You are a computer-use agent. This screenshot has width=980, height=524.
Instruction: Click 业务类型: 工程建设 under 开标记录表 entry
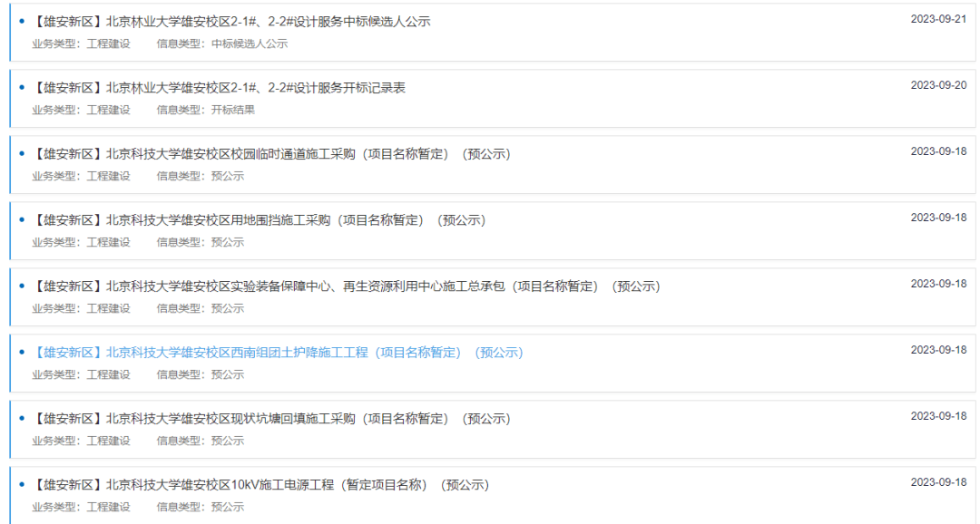point(82,110)
